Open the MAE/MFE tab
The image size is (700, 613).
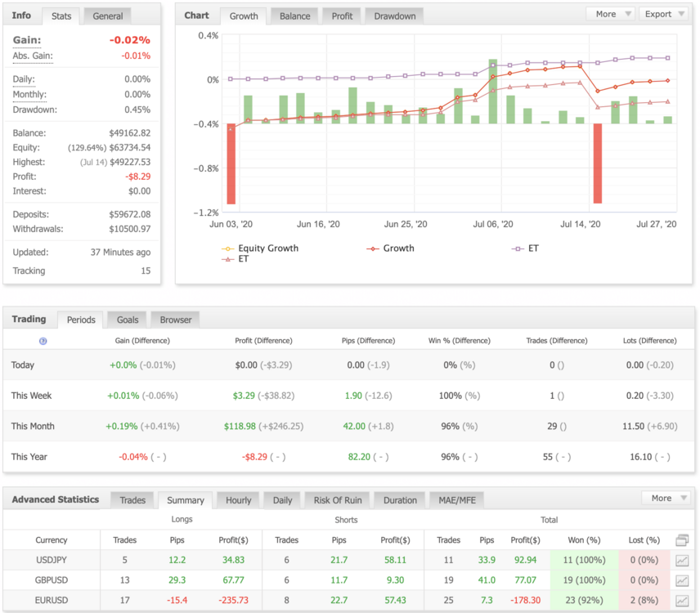(457, 500)
